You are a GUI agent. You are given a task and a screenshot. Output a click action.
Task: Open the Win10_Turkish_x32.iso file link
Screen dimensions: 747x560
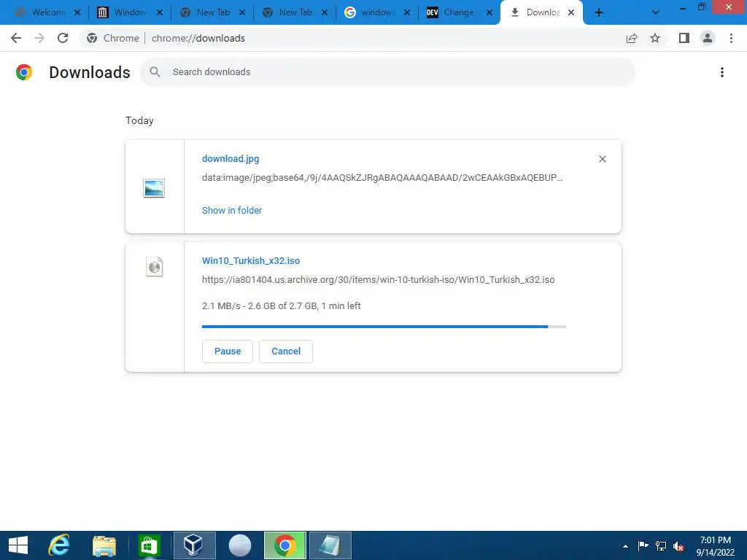(x=251, y=260)
